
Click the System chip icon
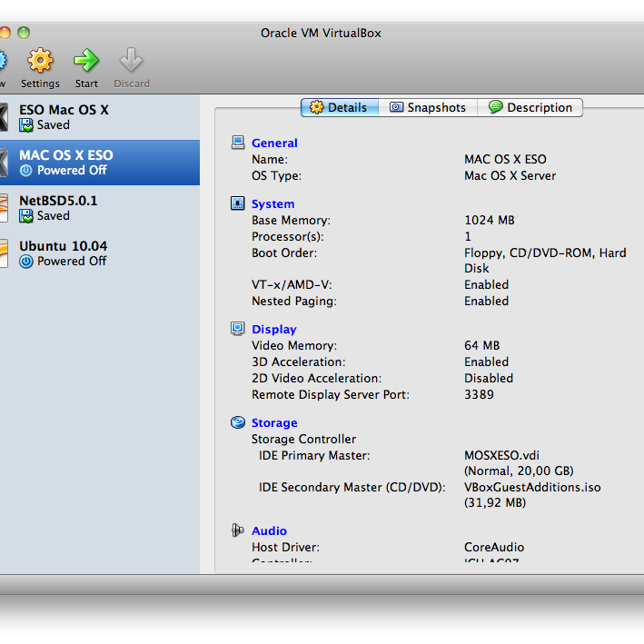tap(238, 203)
